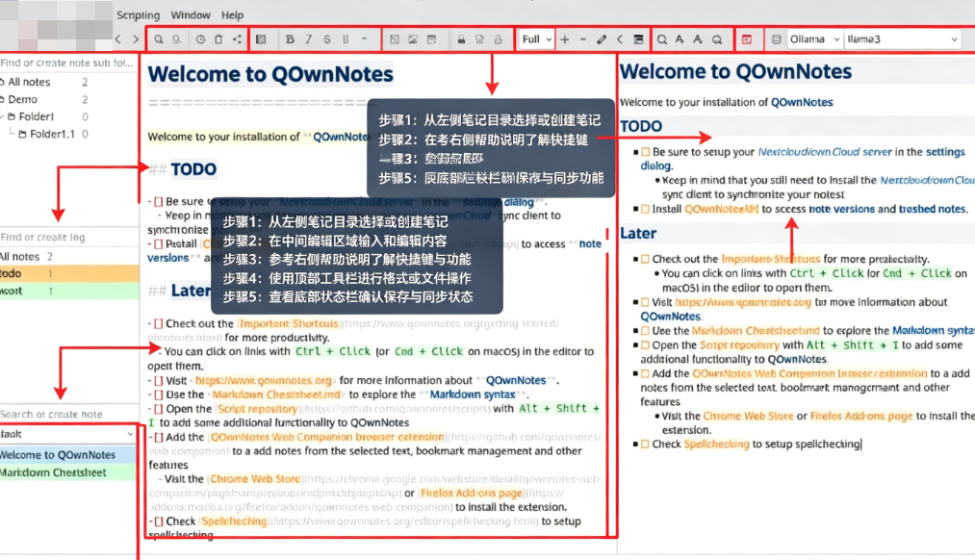Click the insert image toolbar icon
The width and height of the screenshot is (975, 560).
[413, 39]
